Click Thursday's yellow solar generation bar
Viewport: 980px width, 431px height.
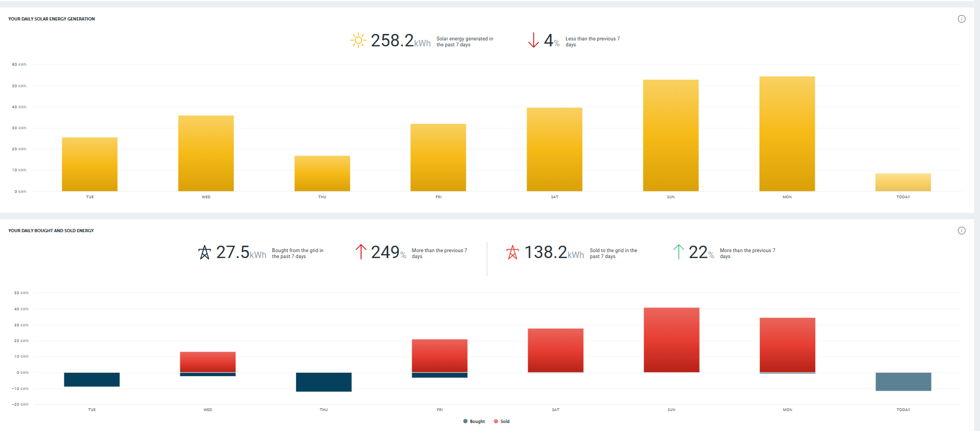(x=322, y=173)
